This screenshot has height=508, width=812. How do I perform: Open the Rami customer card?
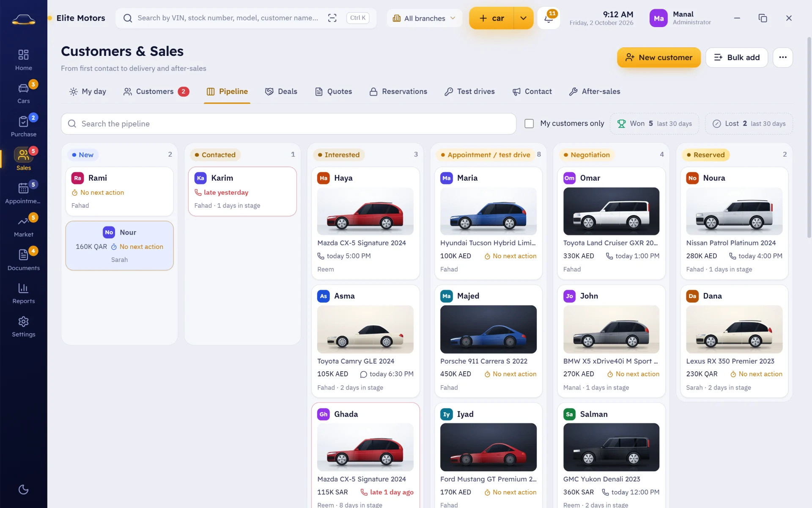pyautogui.click(x=119, y=191)
